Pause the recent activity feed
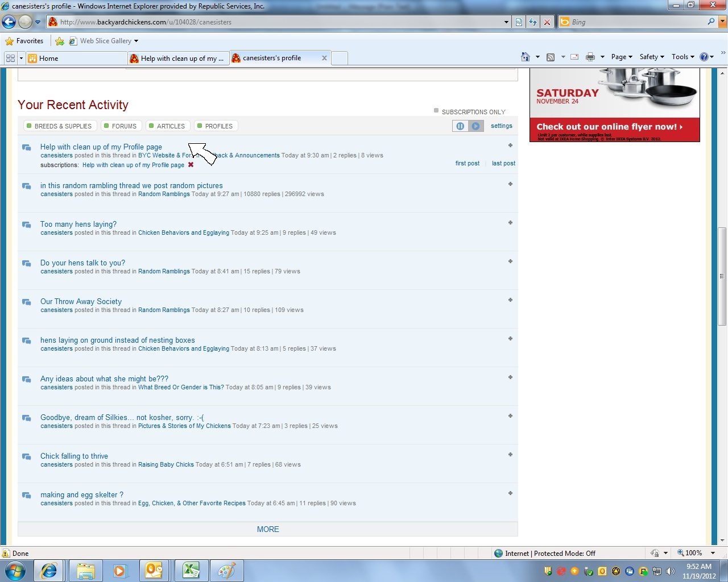 click(x=460, y=126)
